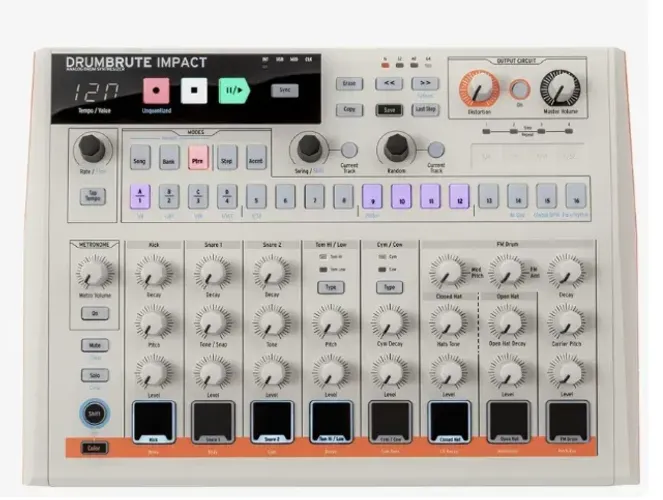This screenshot has height=500, width=663.
Task: Click the Erase button
Action: click(349, 84)
